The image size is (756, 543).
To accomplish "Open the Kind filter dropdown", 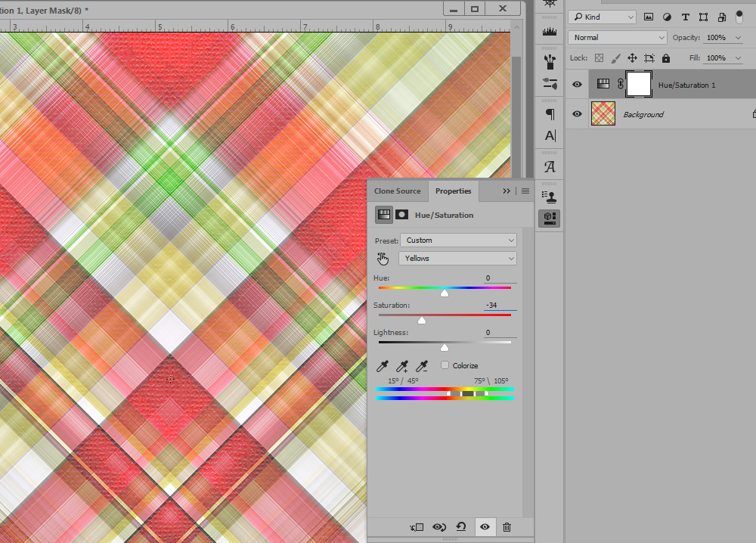I will [x=603, y=17].
